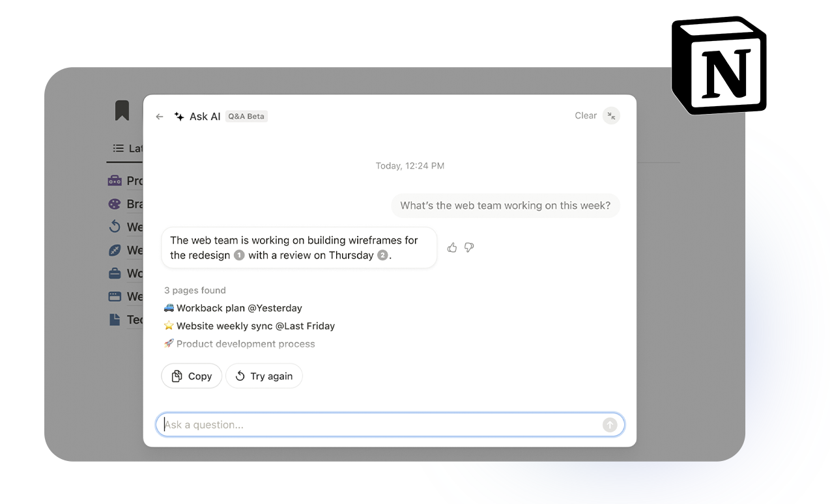
Task: Focus the Ask a question input field
Action: pyautogui.click(x=378, y=425)
